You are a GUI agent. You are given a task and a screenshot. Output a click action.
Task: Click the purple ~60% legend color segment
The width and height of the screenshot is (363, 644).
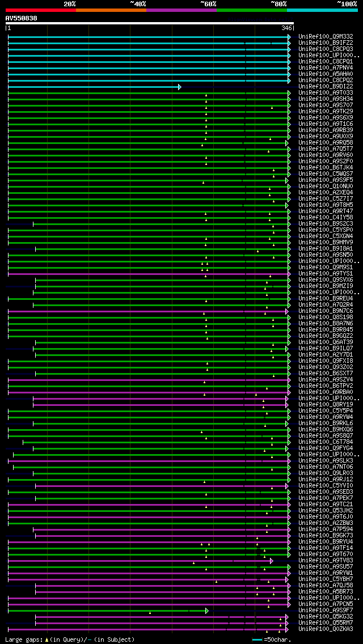pyautogui.click(x=181, y=10)
